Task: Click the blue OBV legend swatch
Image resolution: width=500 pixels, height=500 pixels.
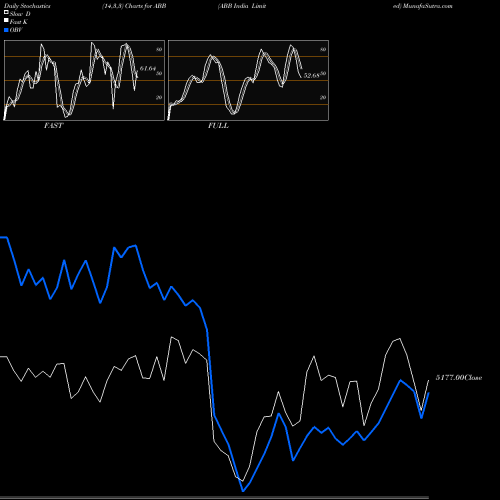Action: [6, 30]
